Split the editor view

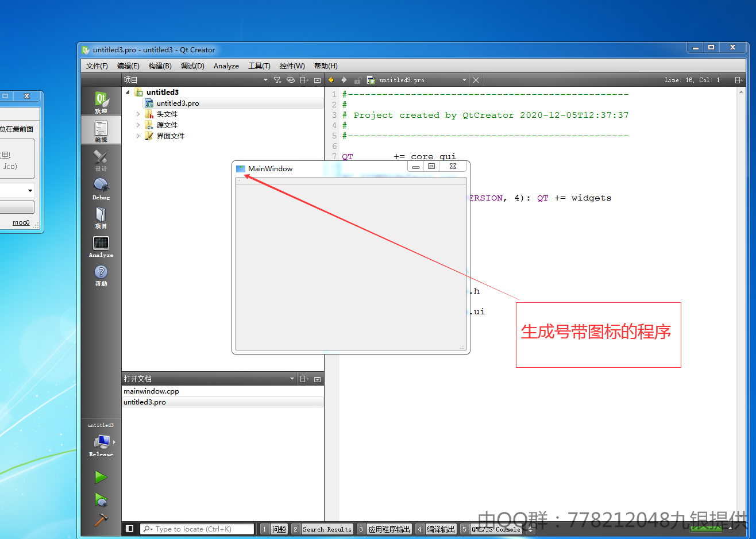click(x=739, y=80)
